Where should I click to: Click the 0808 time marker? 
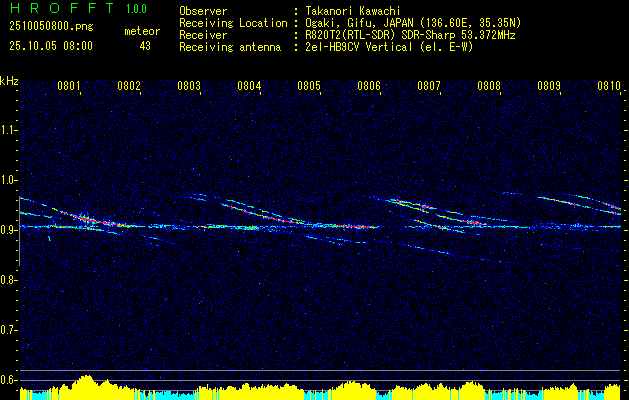pos(489,86)
